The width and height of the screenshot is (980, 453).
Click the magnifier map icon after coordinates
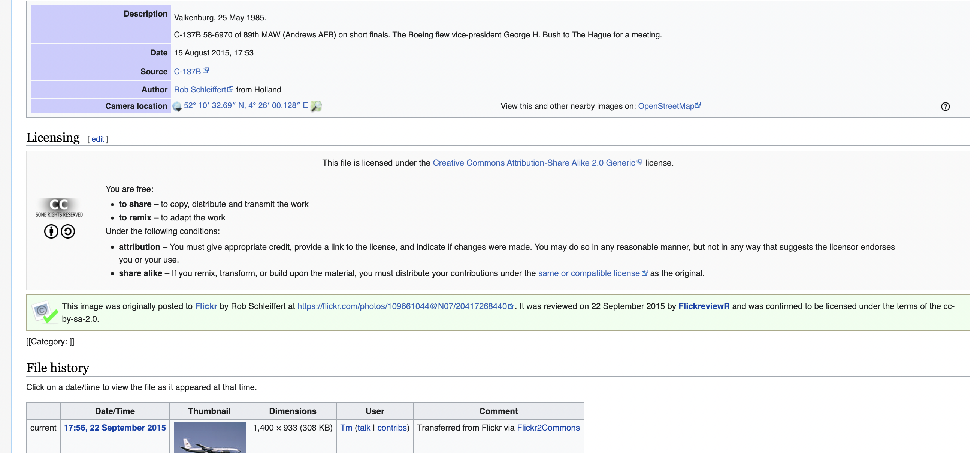click(x=316, y=106)
